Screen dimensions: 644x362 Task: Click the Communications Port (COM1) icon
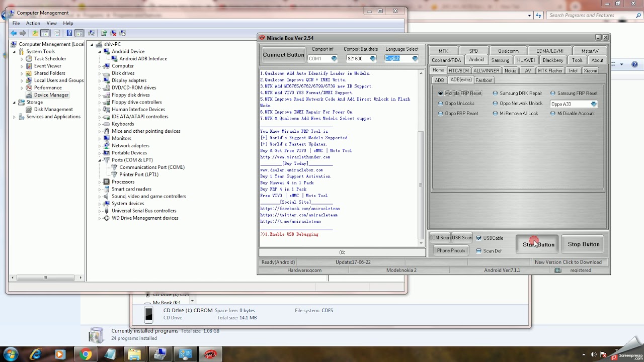click(114, 167)
